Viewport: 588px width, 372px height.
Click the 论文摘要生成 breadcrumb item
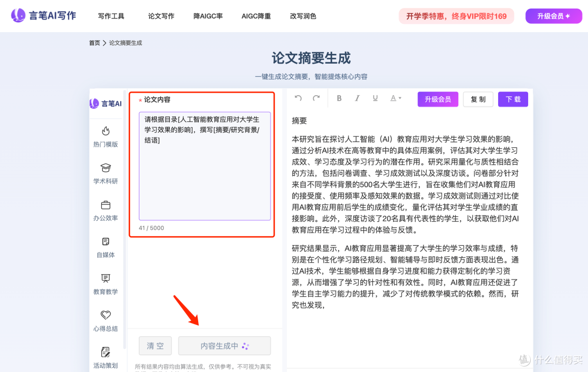point(126,43)
